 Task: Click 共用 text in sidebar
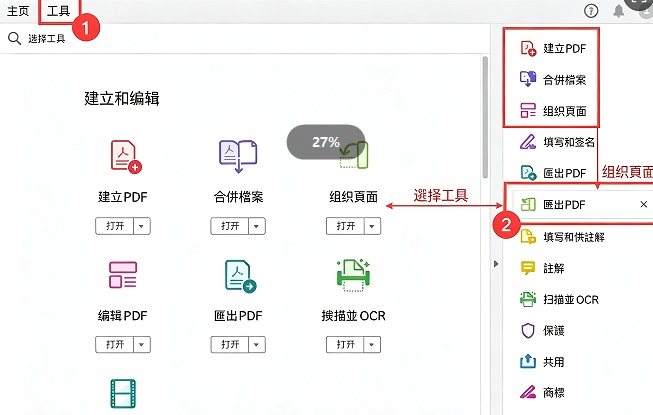point(553,362)
